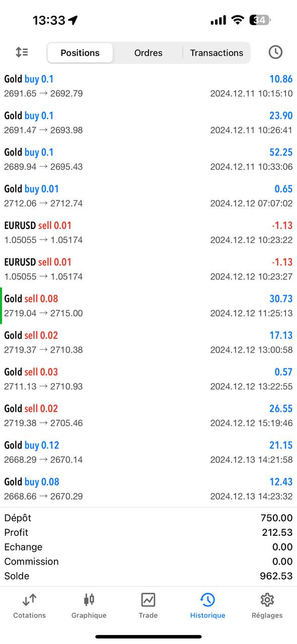Viewport: 297px width, 644px height.
Task: Expand Gold sell 0.08 trade with profit 30.73
Action: pyautogui.click(x=148, y=306)
